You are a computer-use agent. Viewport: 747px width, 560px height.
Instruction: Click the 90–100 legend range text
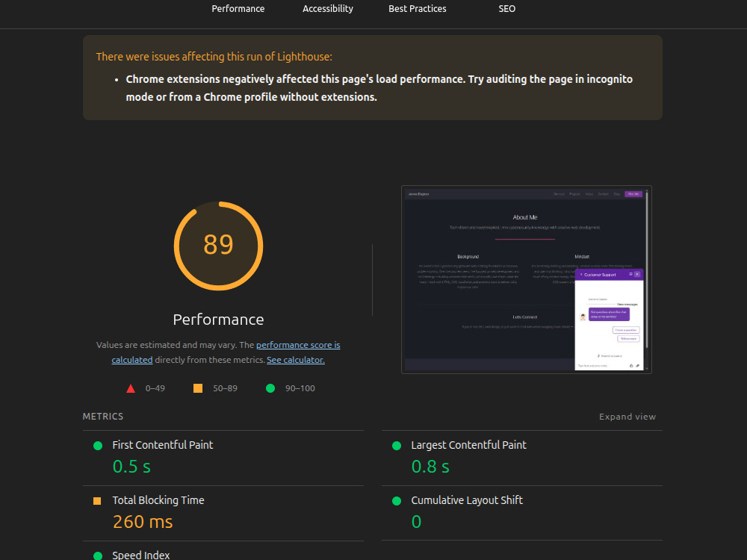point(300,388)
